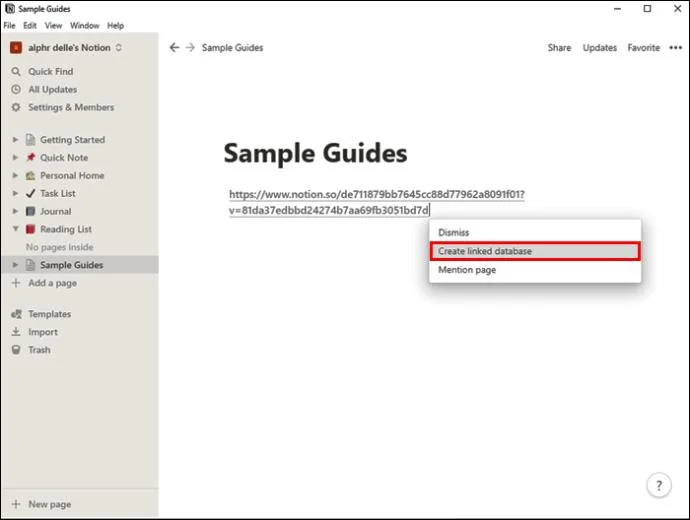Click the workspace name alphr delle's Notion
690x520 pixels.
[69, 48]
